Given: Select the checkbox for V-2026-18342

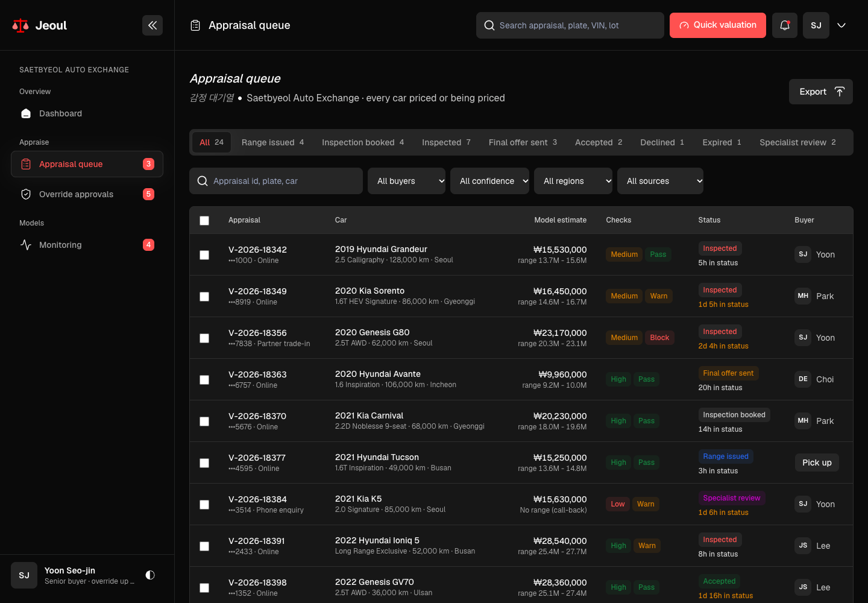Looking at the screenshot, I should click(204, 255).
